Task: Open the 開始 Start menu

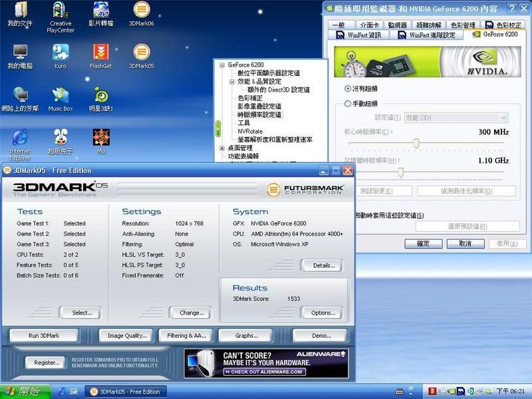Action: (x=25, y=392)
